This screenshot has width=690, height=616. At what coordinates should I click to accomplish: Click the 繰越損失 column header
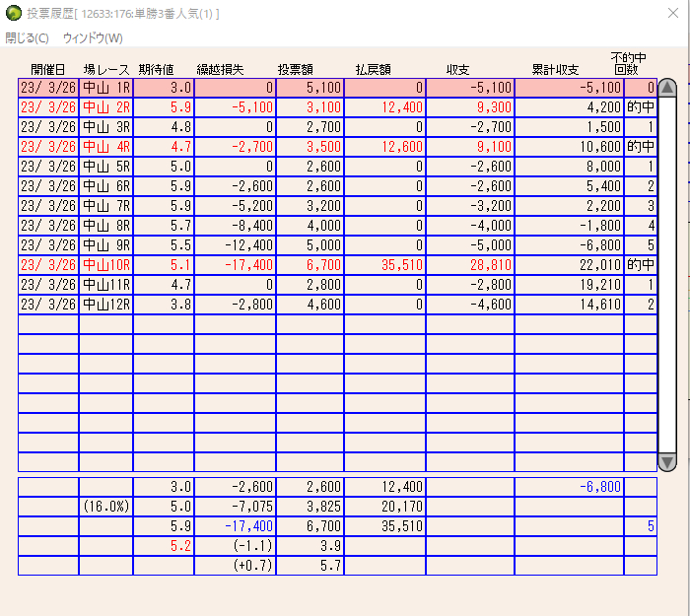(x=220, y=70)
